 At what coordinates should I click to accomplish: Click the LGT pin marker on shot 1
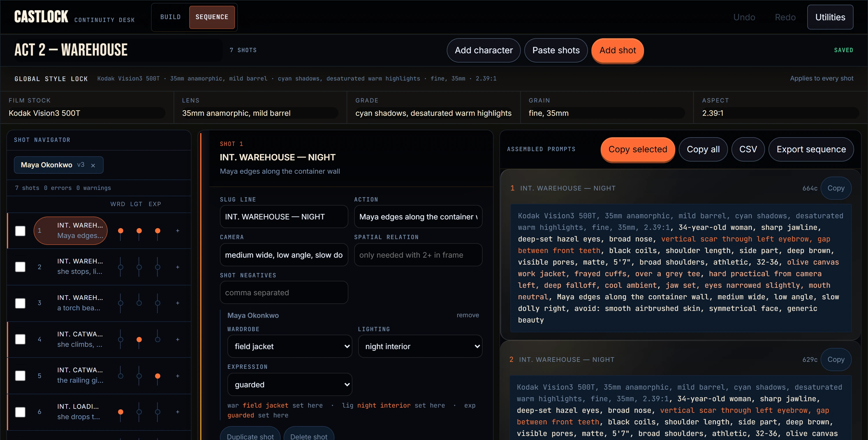(139, 231)
